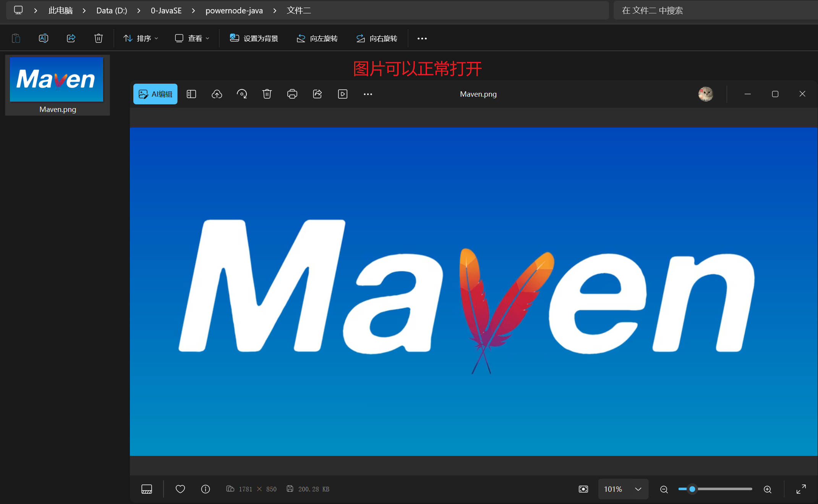This screenshot has height=504, width=818.
Task: Toggle the favorite heart icon
Action: click(x=180, y=489)
